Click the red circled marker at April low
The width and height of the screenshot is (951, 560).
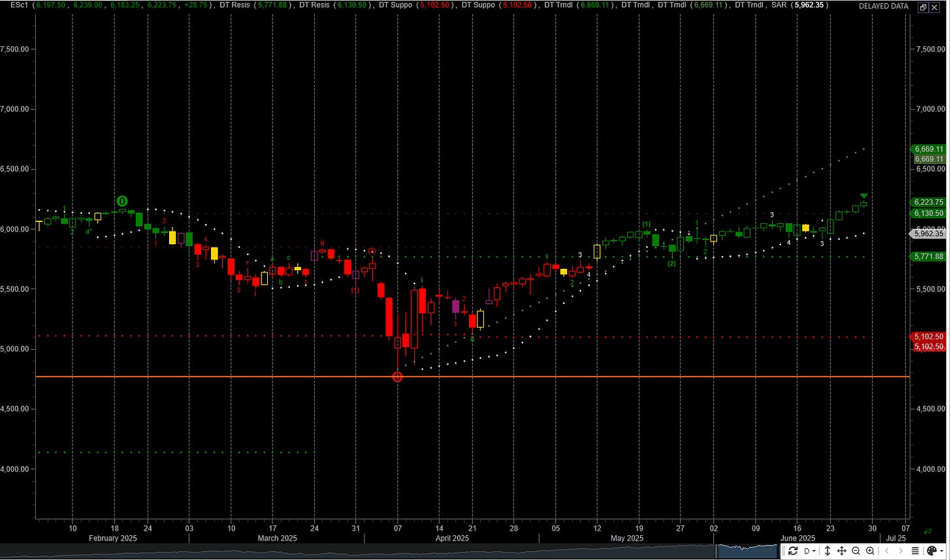(x=397, y=377)
